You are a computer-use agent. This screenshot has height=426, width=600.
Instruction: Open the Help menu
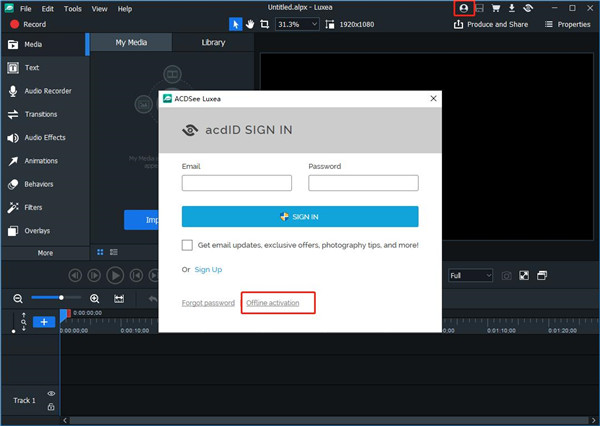tap(125, 9)
